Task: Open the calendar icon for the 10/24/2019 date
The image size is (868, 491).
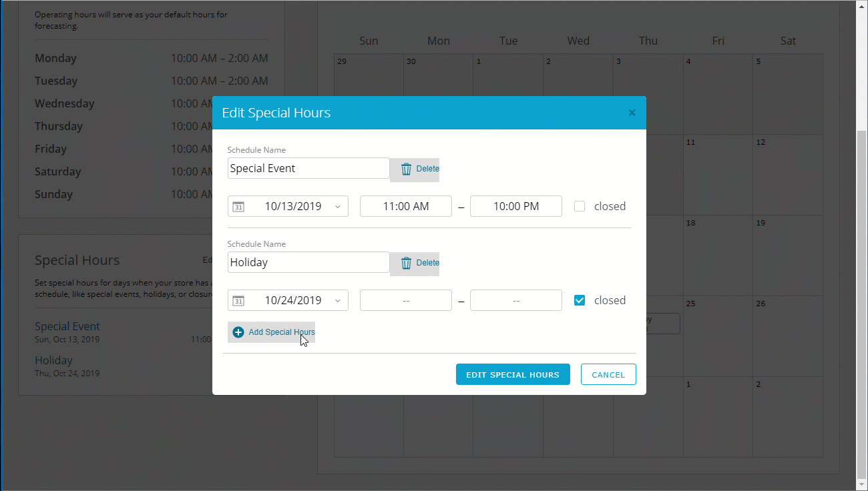Action: (240, 300)
